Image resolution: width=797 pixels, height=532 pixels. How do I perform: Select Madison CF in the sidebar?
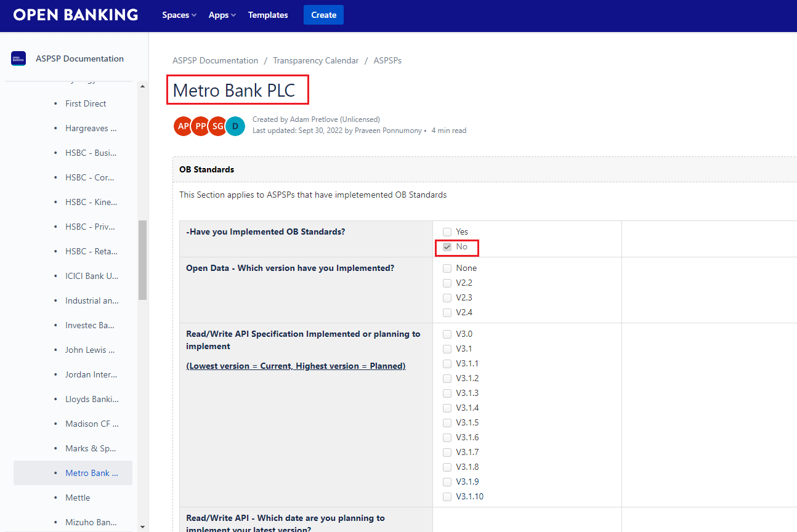coord(92,424)
